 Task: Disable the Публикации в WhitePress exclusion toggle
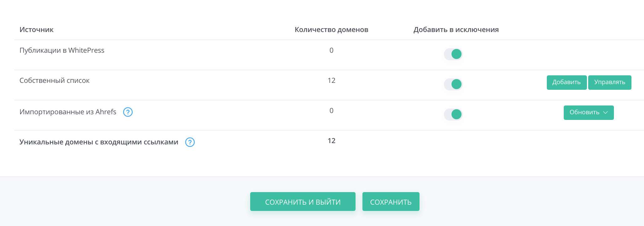click(x=453, y=54)
